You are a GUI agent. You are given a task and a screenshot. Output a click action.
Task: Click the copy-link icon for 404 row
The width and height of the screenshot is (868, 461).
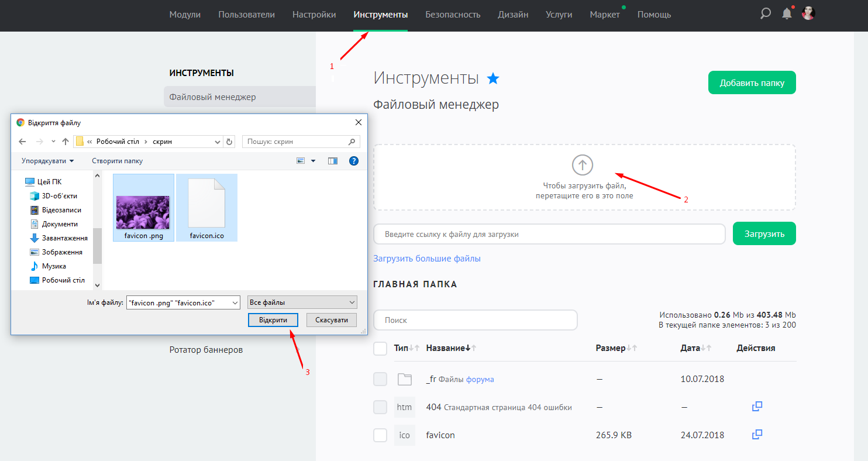tap(757, 407)
